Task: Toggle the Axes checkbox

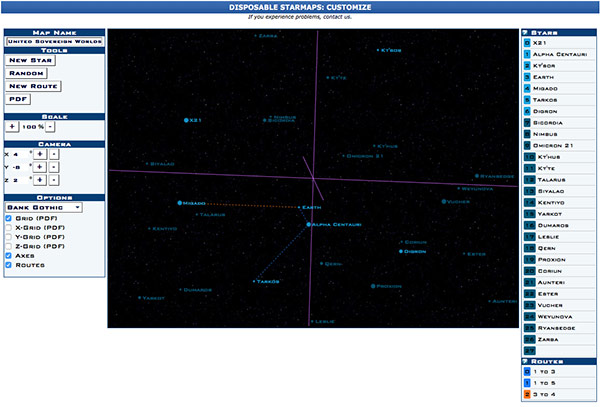Action: click(8, 256)
